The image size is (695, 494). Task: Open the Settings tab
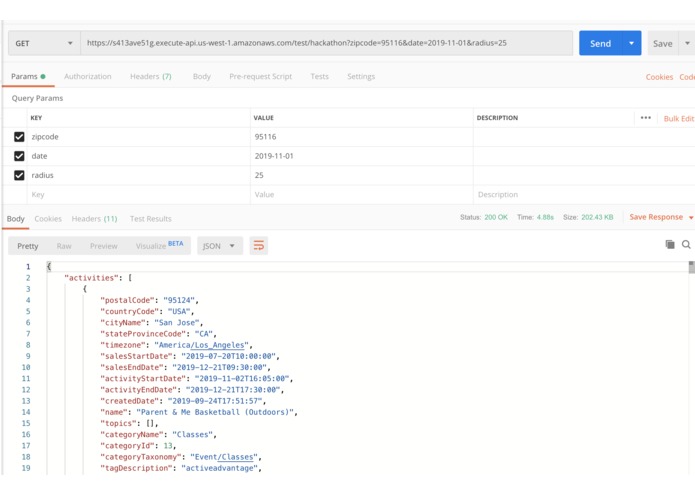point(361,76)
